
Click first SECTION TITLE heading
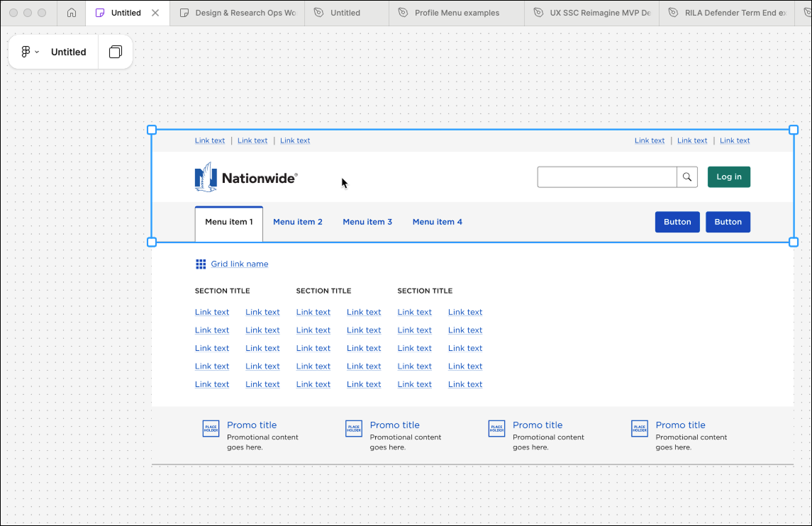[x=222, y=291]
